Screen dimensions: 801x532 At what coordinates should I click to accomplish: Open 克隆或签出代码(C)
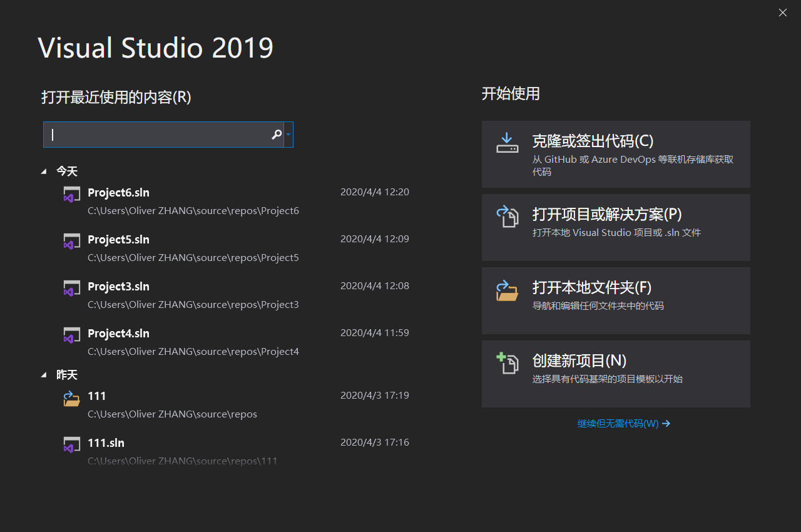616,154
